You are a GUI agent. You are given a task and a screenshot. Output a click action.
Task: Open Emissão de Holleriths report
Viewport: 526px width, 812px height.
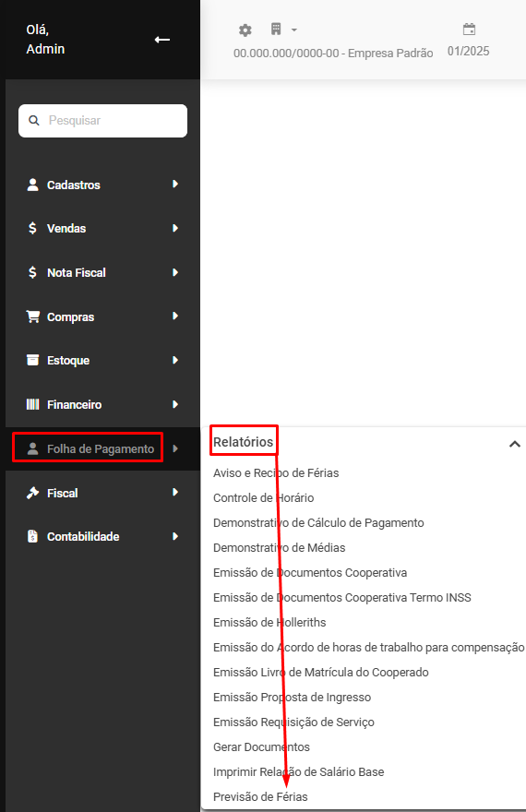point(269,622)
